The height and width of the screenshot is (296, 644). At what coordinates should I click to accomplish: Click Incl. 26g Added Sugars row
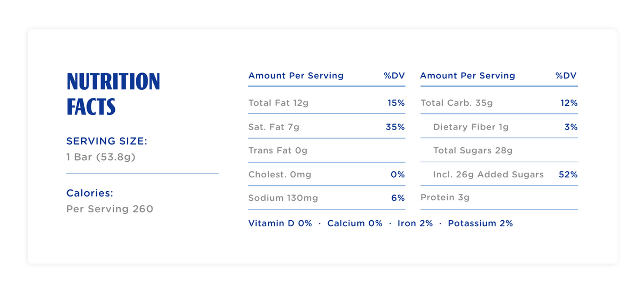tap(499, 175)
